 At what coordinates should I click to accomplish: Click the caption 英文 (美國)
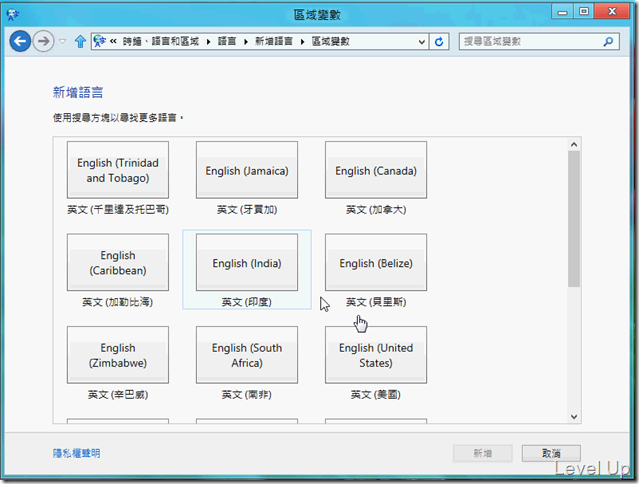(x=376, y=394)
